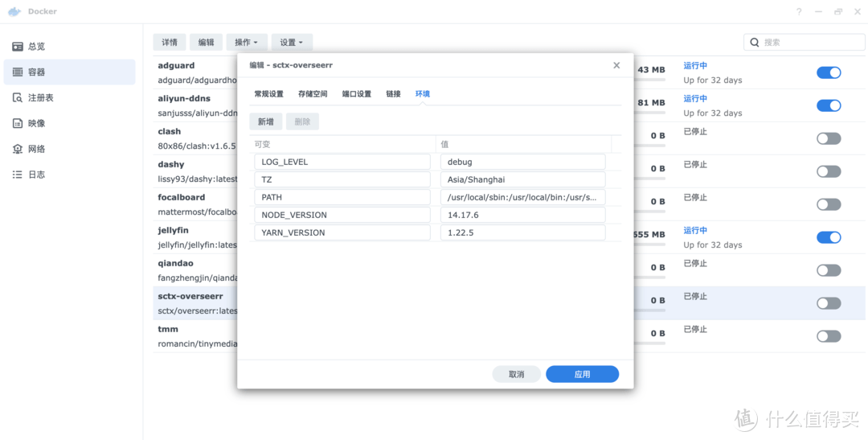Click the help question mark icon

799,11
